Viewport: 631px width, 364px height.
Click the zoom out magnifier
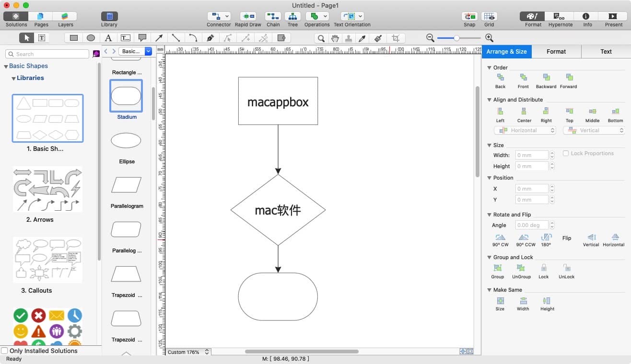(430, 38)
